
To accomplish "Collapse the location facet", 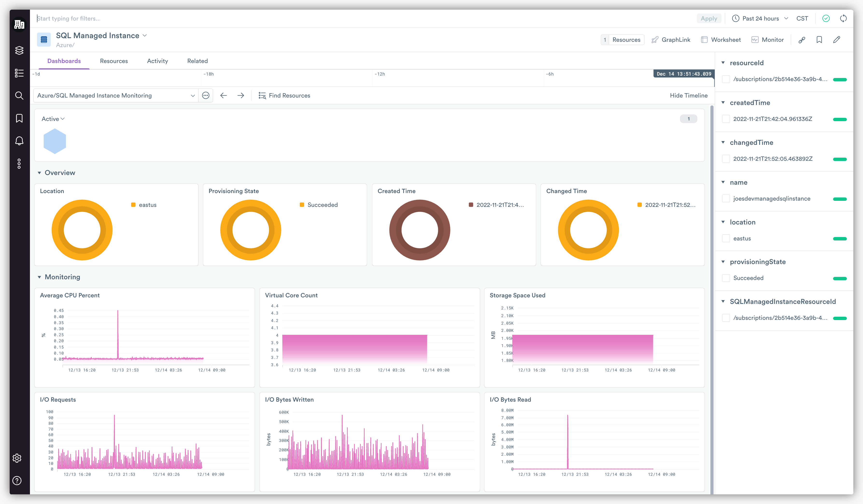I will (x=723, y=222).
